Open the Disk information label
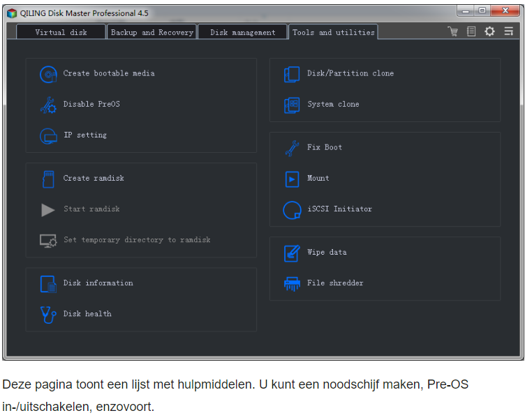This screenshot has width=525, height=420. pyautogui.click(x=98, y=283)
